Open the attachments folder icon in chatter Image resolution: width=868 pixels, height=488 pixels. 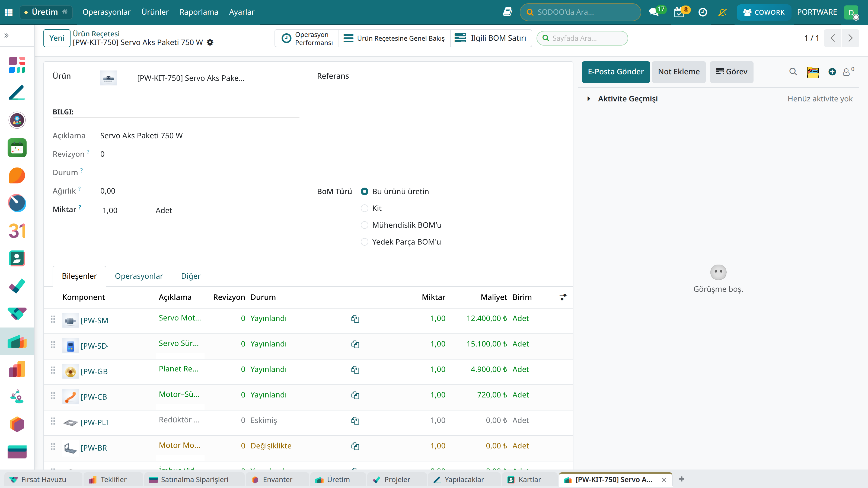point(813,72)
